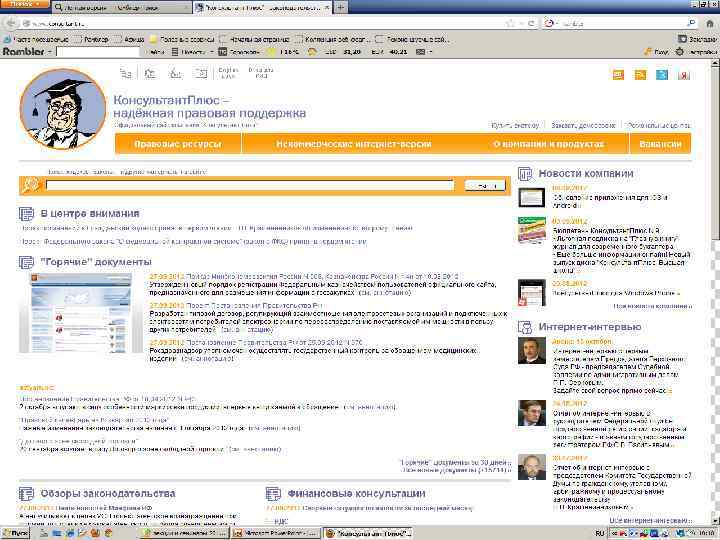Open the Купить систему link
The height and width of the screenshot is (540, 720).
pos(515,125)
